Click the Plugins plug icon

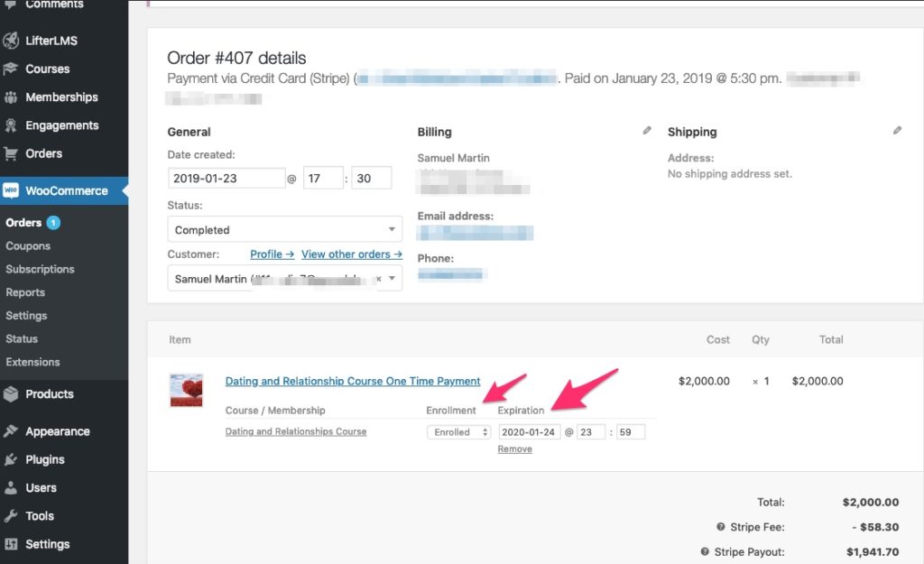tap(12, 458)
